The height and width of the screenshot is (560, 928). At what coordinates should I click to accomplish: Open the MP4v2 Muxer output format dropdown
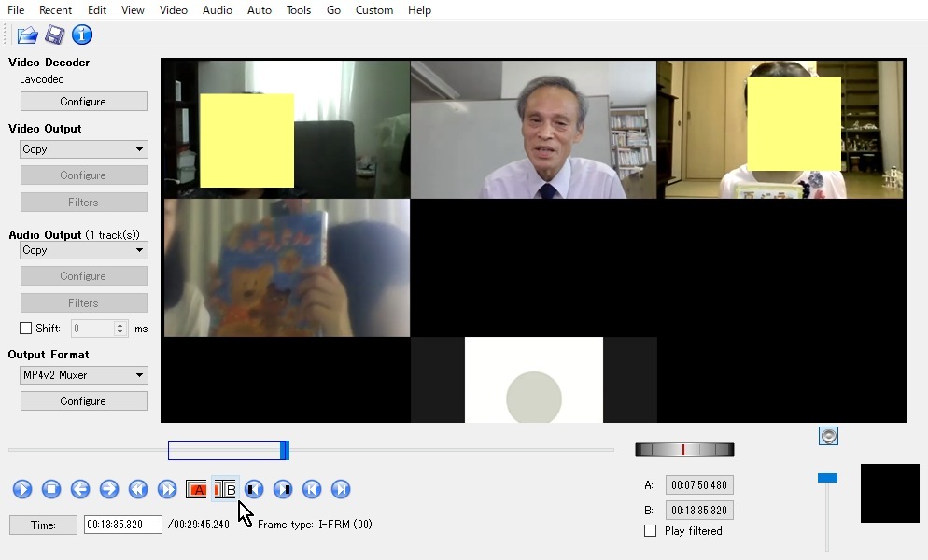tap(84, 374)
